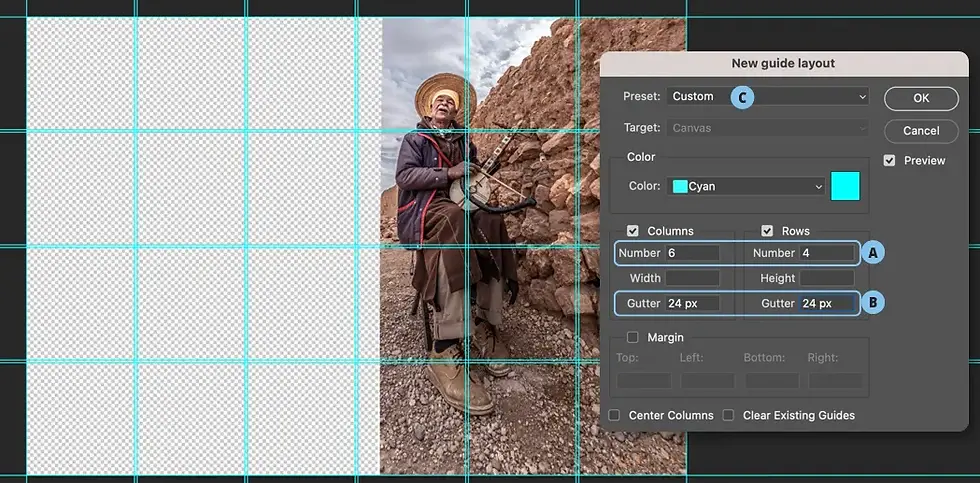The image size is (980, 483).
Task: Open the Cyan color dropdown
Action: click(746, 186)
